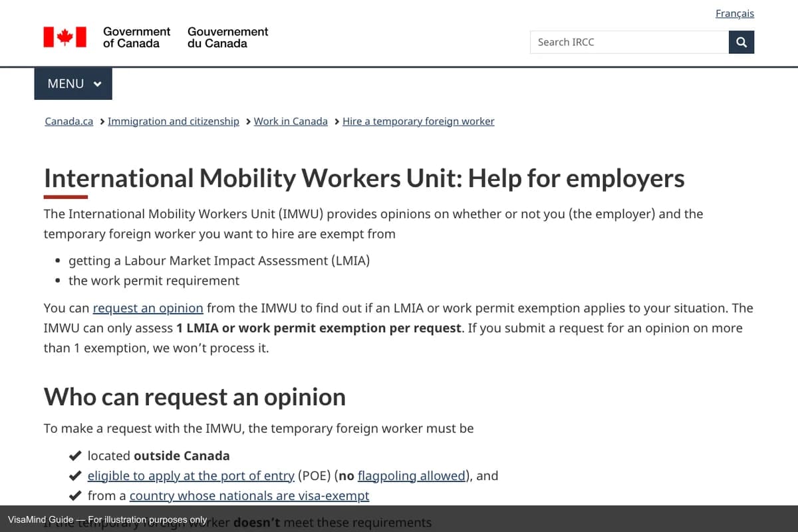Go to Canada.ca breadcrumb
The image size is (798, 532).
(68, 122)
